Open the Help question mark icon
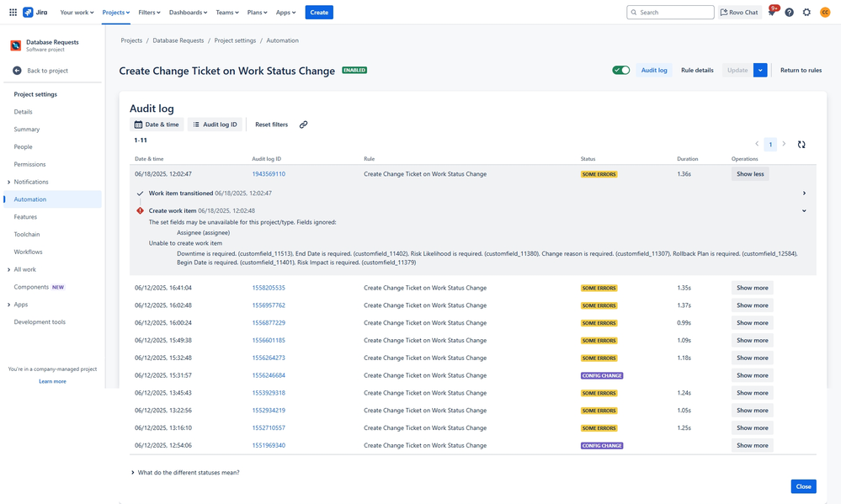Screen dimensions: 841x504 tap(789, 13)
